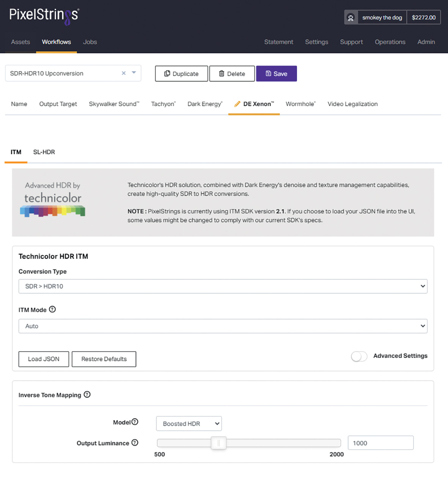Open the Dark Energy tab
The height and width of the screenshot is (480, 448).
pyautogui.click(x=205, y=104)
